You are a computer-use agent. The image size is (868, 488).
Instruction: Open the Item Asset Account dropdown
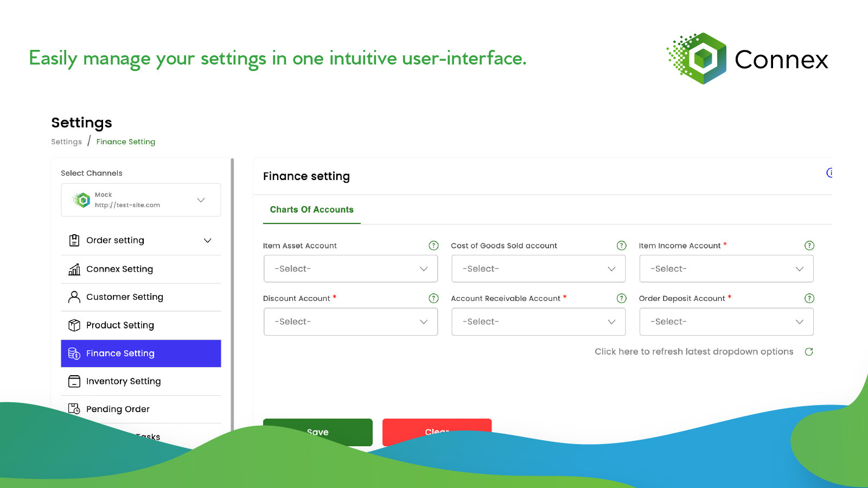click(350, 268)
